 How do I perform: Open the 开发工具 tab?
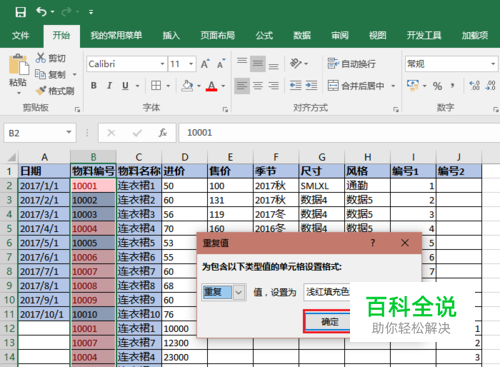(424, 35)
